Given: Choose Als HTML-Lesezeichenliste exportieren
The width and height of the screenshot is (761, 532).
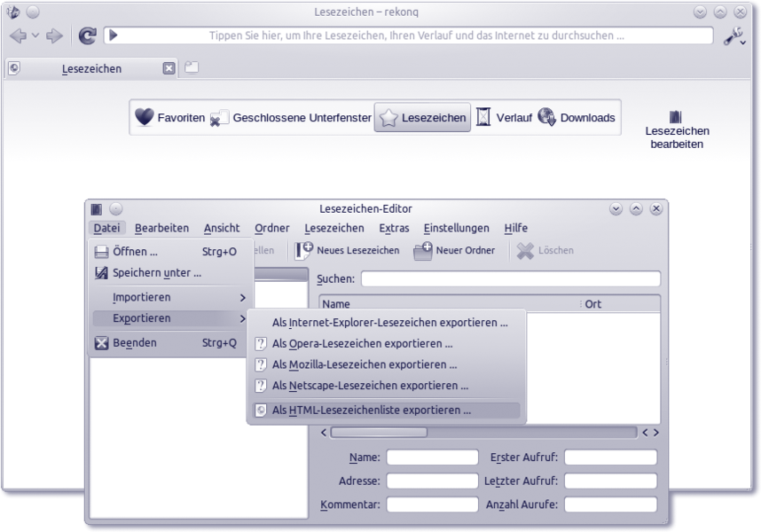Looking at the screenshot, I should click(x=371, y=411).
